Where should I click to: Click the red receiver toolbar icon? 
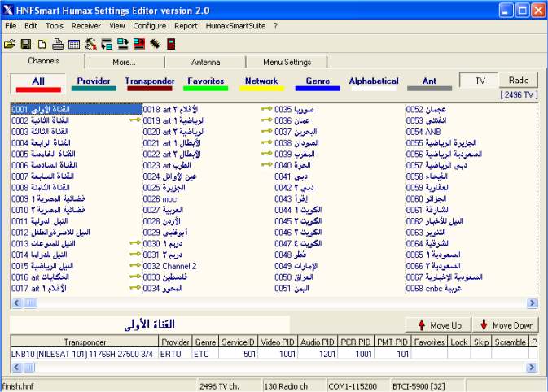(x=138, y=44)
